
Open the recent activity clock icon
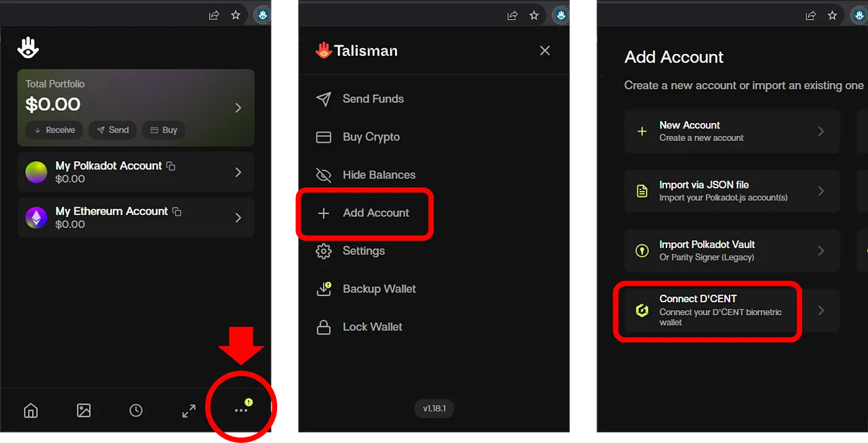[136, 410]
